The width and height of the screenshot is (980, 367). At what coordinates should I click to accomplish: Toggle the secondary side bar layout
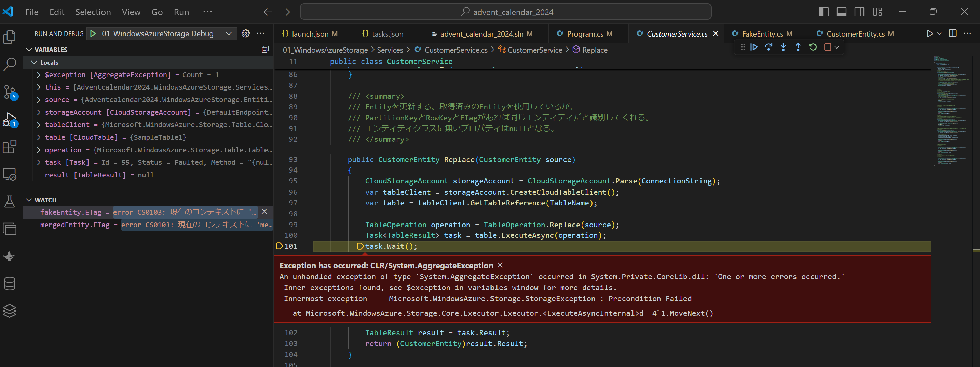pos(859,12)
